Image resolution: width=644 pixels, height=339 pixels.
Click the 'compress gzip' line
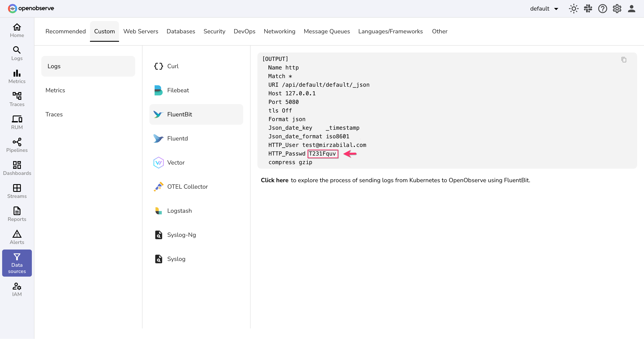290,162
